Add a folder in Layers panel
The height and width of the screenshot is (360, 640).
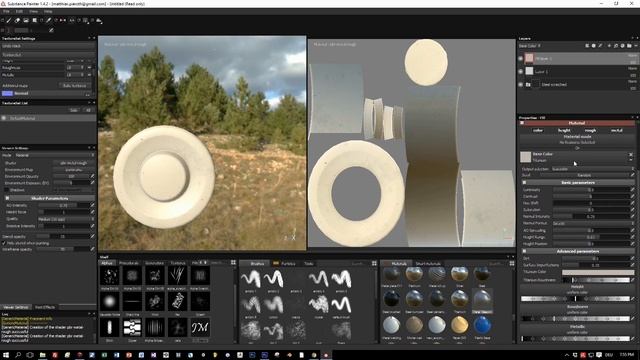629,46
